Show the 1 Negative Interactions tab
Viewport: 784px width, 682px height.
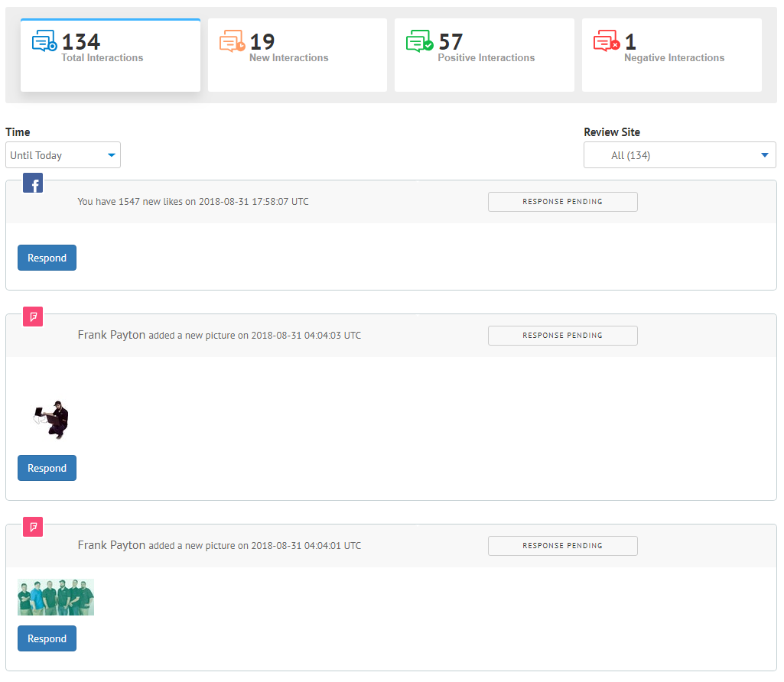672,55
